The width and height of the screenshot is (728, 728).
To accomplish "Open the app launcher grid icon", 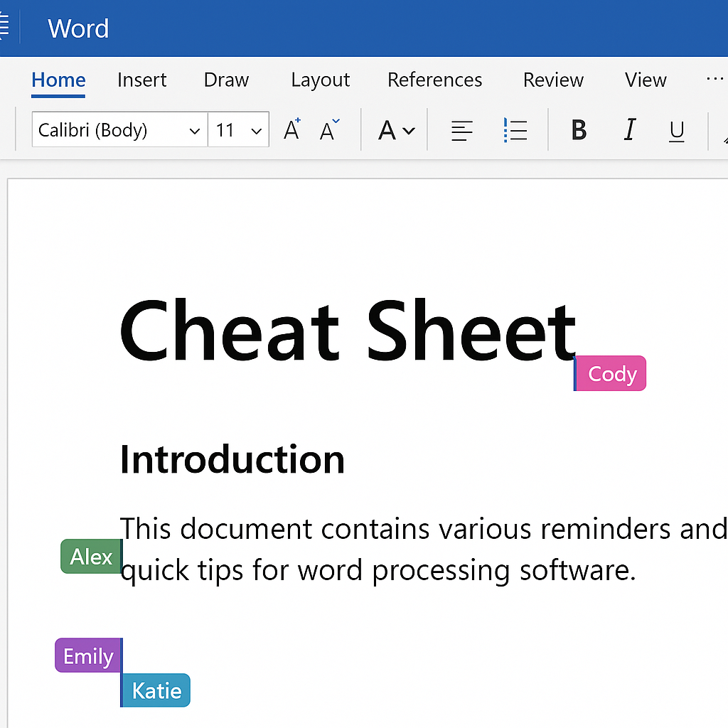I will [x=4, y=26].
